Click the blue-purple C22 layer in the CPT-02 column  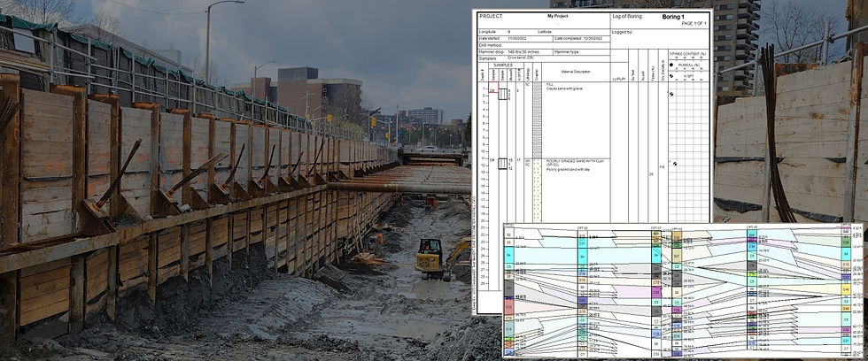[x=583, y=300]
